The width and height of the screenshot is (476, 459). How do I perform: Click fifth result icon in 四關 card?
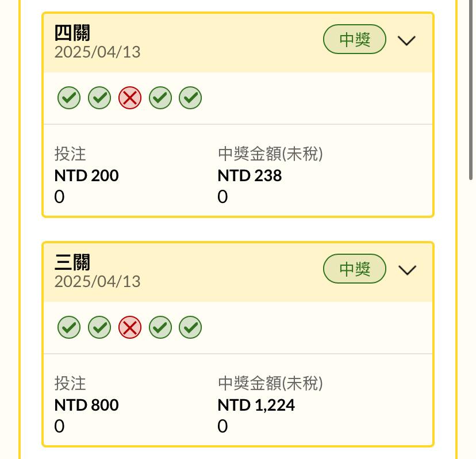[190, 98]
